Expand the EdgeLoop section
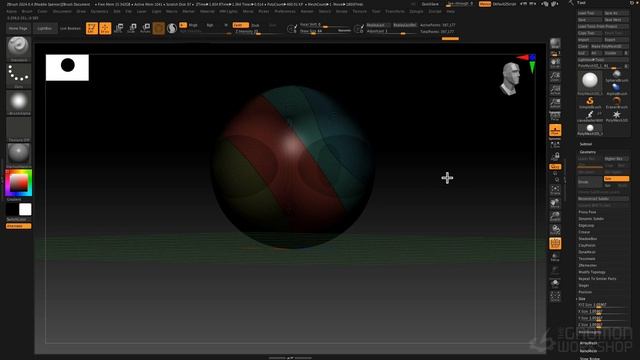This screenshot has width=640, height=360. (x=586, y=225)
